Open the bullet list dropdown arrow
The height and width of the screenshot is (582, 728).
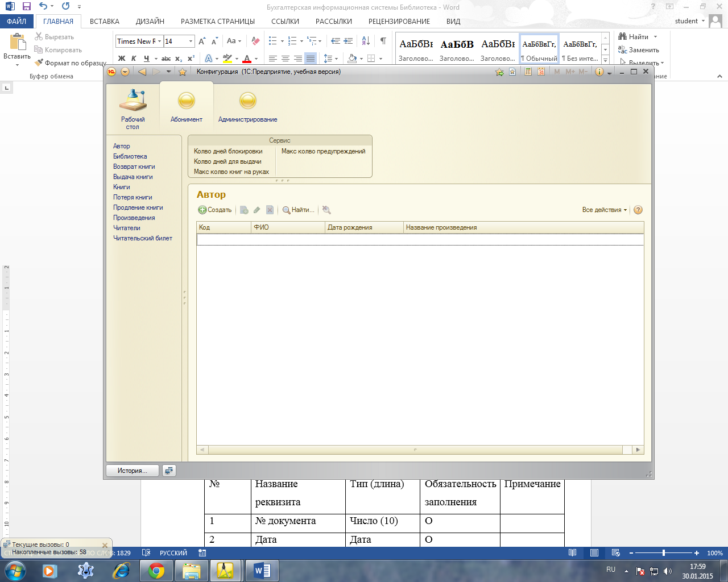pyautogui.click(x=282, y=41)
